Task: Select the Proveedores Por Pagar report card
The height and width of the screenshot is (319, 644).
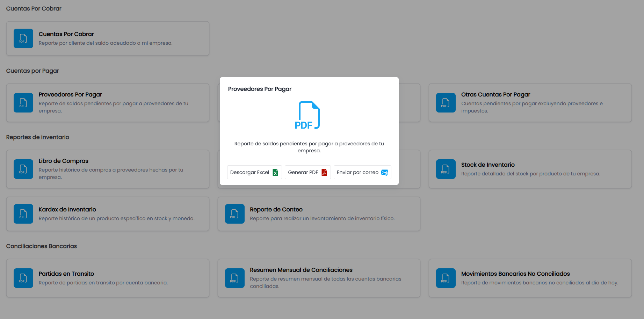Action: point(108,103)
